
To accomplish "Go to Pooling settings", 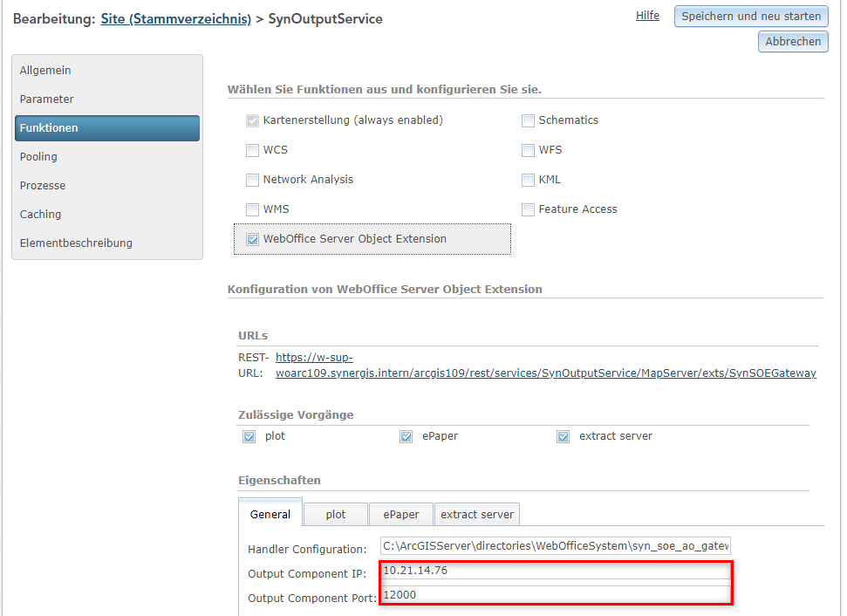I will [38, 157].
